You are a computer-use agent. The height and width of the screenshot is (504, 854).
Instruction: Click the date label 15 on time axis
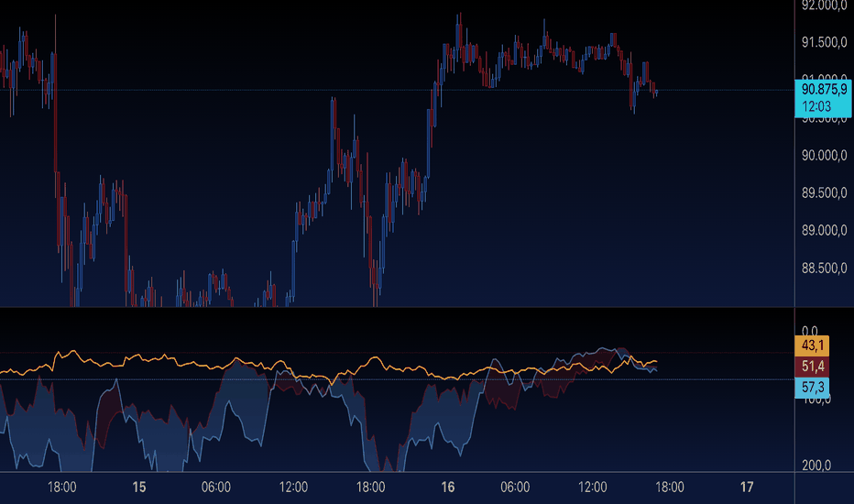click(x=139, y=488)
